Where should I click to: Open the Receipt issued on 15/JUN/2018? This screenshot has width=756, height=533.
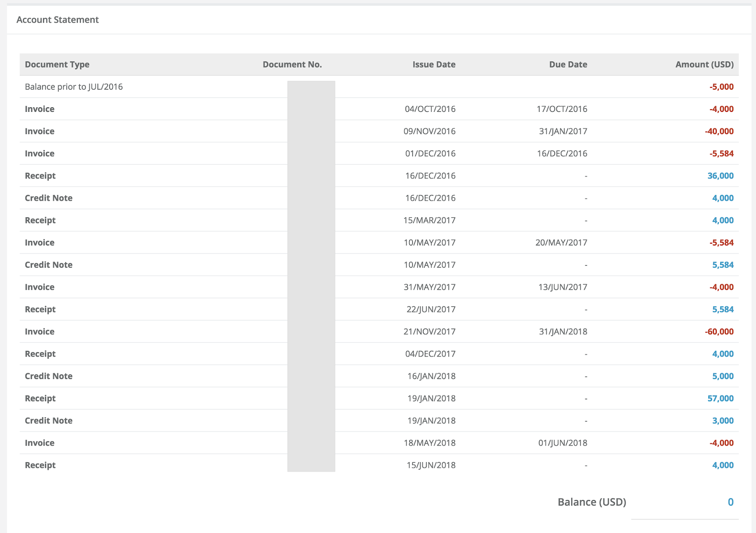(40, 465)
